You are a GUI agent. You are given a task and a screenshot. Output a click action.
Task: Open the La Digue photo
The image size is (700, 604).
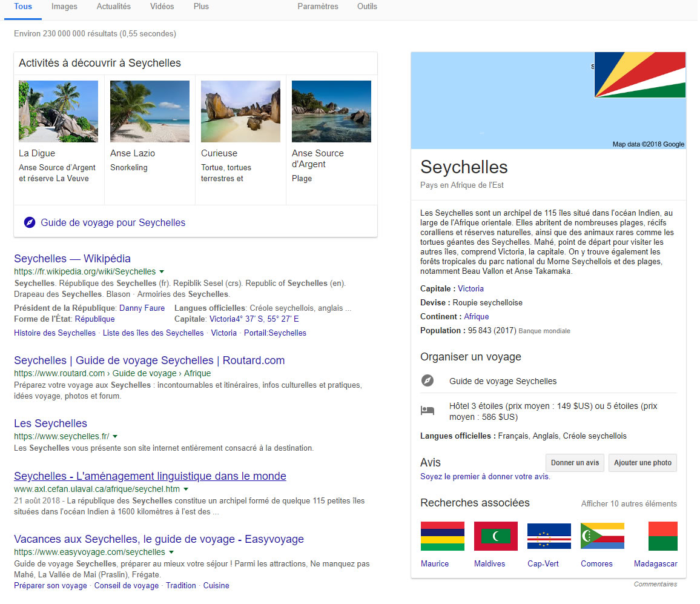tap(59, 111)
